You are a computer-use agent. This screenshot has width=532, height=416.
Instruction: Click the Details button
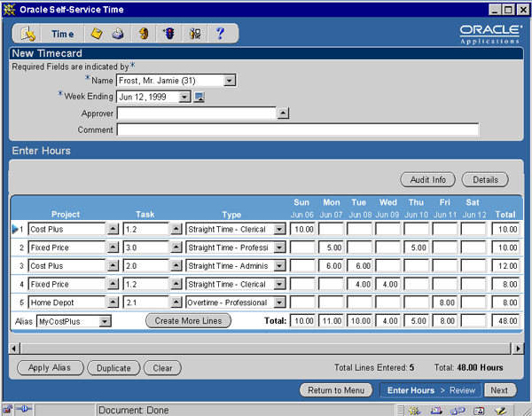coord(485,179)
